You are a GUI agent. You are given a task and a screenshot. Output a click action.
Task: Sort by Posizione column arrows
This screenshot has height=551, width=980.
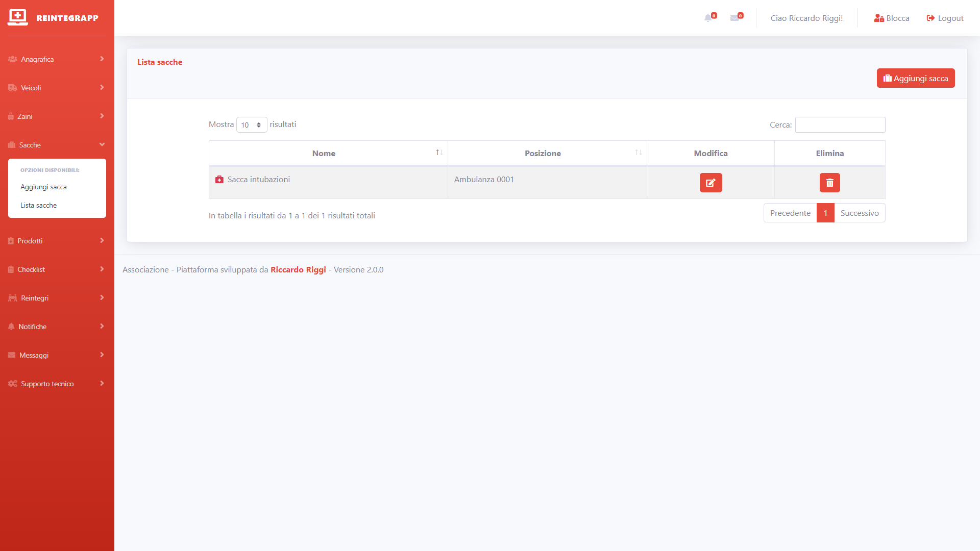(638, 153)
